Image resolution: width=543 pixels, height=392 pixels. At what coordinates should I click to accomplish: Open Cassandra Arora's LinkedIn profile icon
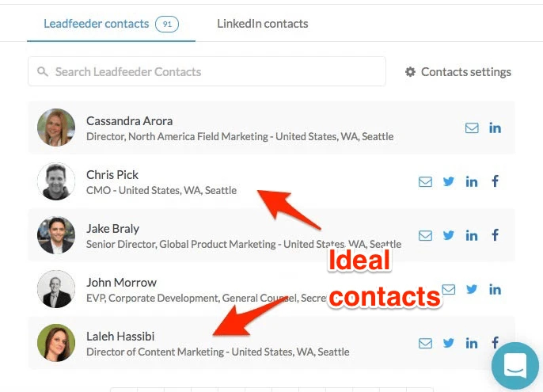[x=495, y=127]
